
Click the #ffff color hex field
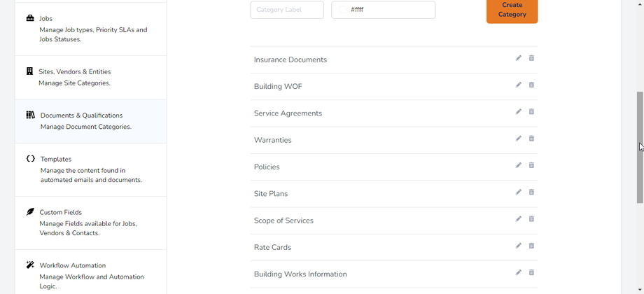tap(383, 9)
